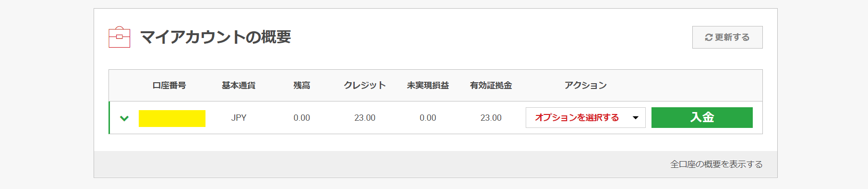Click the クレジット column header
The image size is (868, 189).
tap(365, 86)
